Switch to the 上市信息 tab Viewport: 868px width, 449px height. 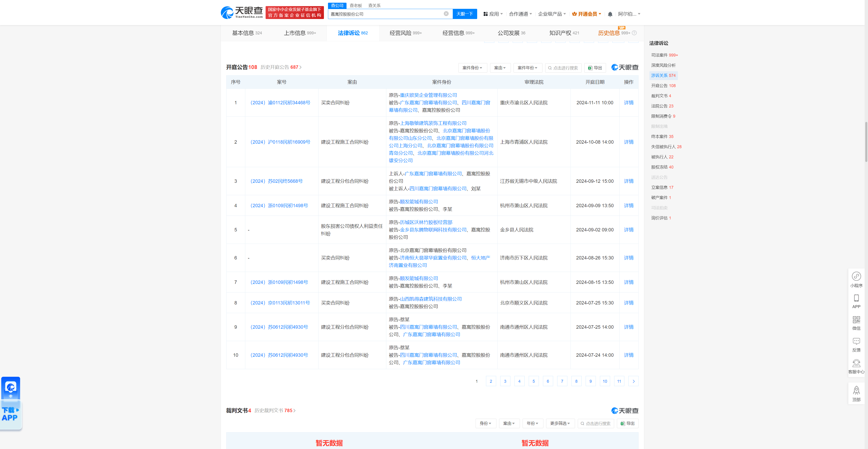click(300, 33)
